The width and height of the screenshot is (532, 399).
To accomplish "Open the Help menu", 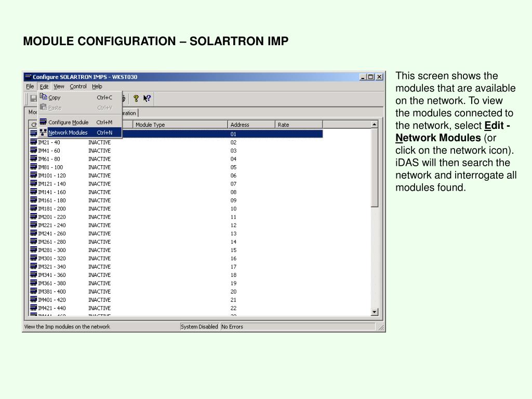I will [97, 87].
